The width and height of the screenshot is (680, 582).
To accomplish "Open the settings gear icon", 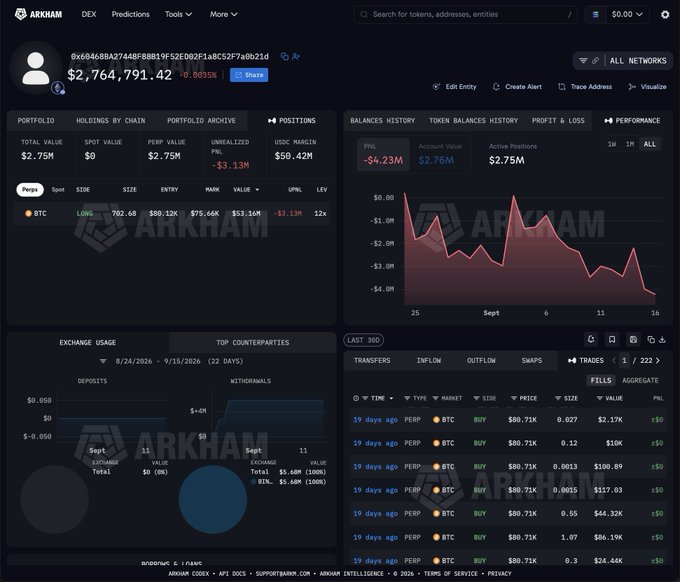I will (665, 15).
